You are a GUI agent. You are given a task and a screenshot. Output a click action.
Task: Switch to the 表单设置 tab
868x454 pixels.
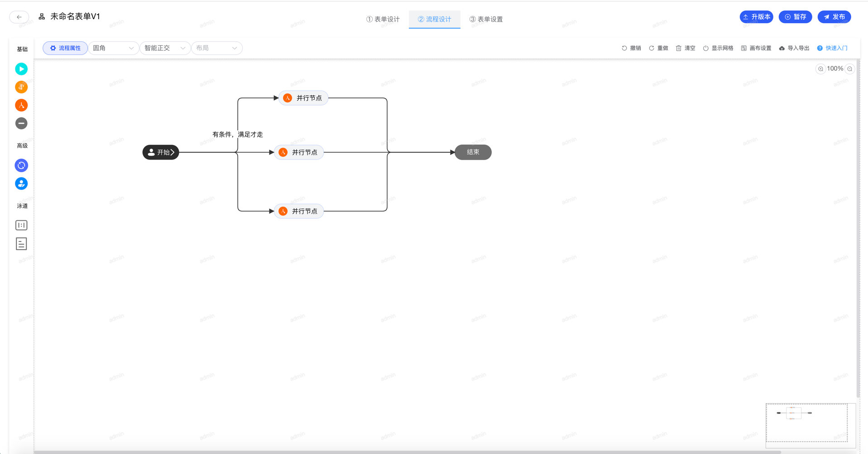pyautogui.click(x=486, y=19)
